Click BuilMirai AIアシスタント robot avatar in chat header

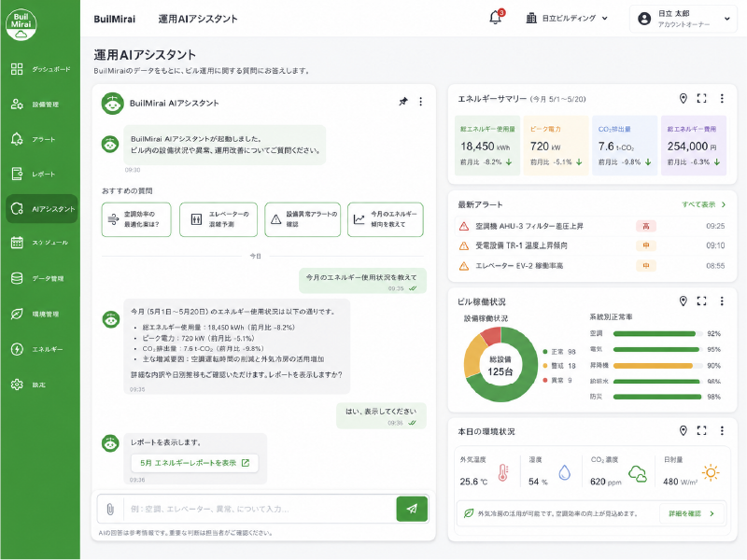pyautogui.click(x=112, y=104)
